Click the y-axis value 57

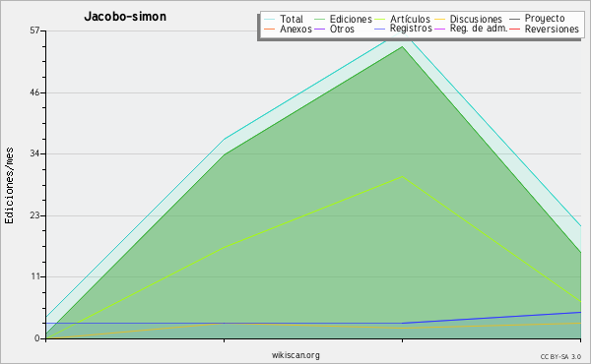[x=34, y=30]
